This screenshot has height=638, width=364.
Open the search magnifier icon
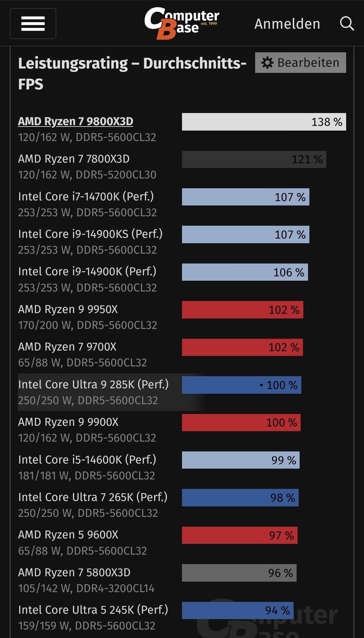[347, 24]
